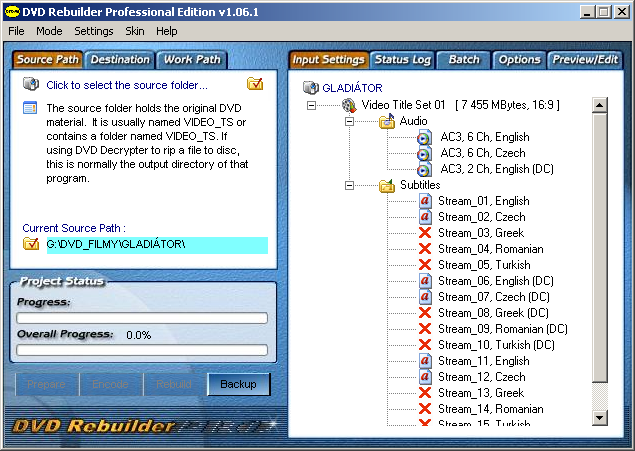This screenshot has width=635, height=451.
Task: Click scroll up arrow in stream tree
Action: pyautogui.click(x=599, y=105)
